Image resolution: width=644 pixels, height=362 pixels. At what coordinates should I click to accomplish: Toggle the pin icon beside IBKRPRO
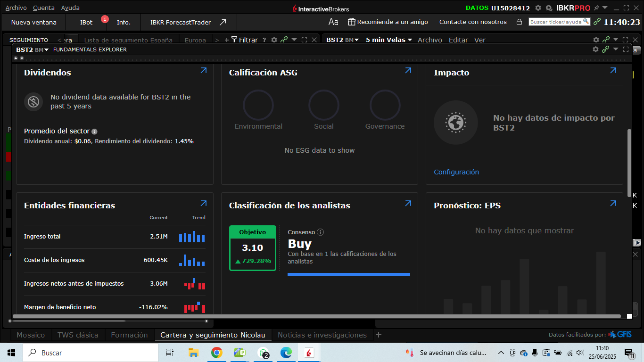tap(596, 8)
